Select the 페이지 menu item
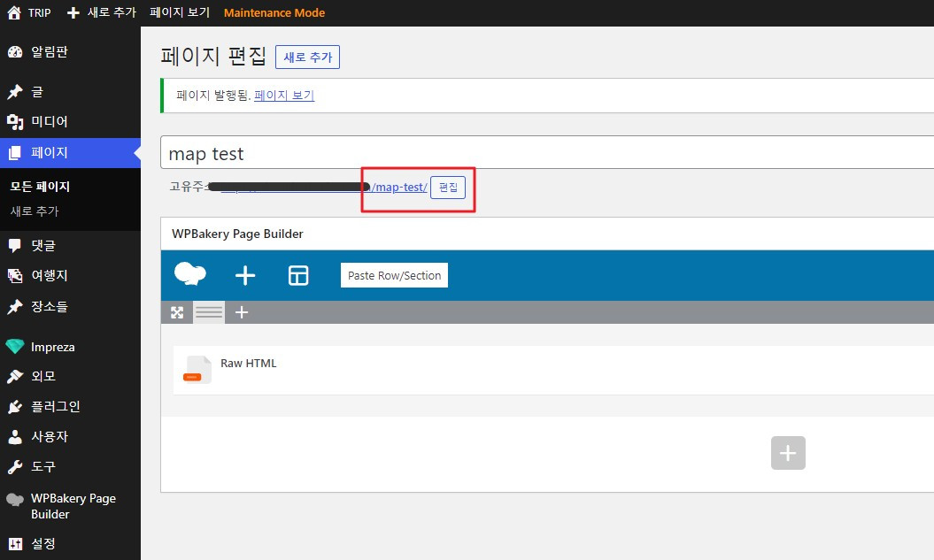Image resolution: width=934 pixels, height=560 pixels. tap(70, 152)
